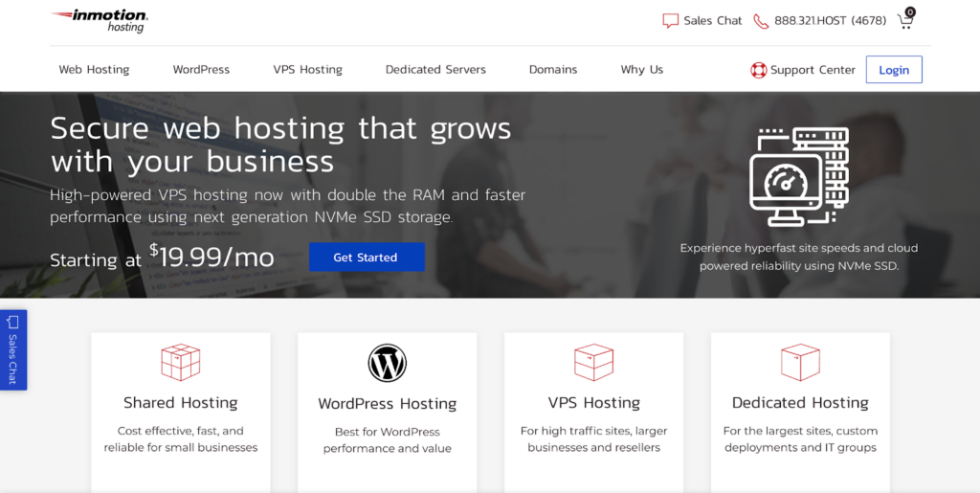Expand the VPS Hosting menu
The image size is (980, 493).
point(307,69)
